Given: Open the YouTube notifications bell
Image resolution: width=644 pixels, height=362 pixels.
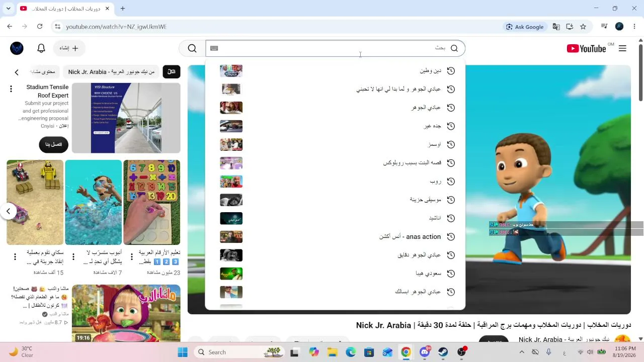Looking at the screenshot, I should (41, 48).
